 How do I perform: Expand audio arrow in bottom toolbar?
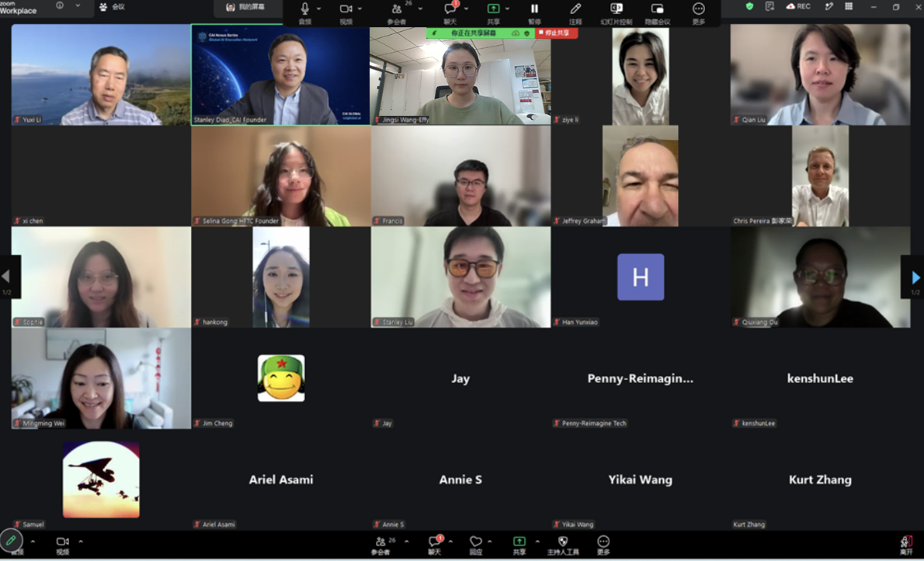click(x=33, y=542)
